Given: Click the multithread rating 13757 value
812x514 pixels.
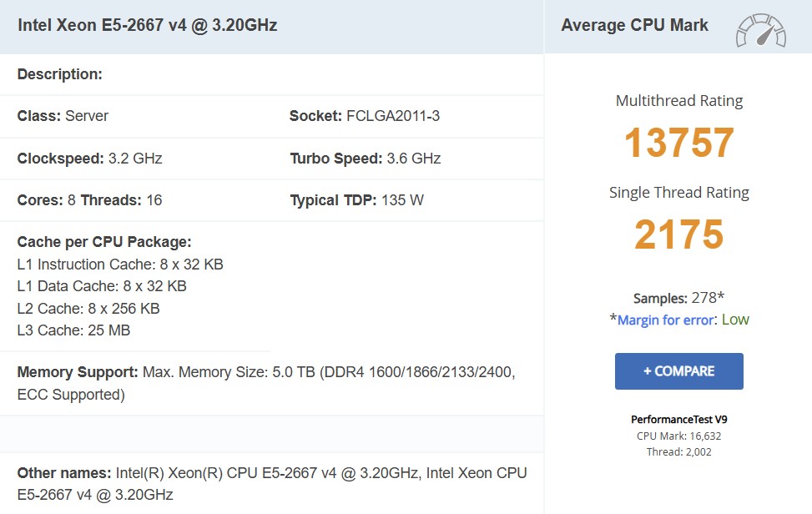Looking at the screenshot, I should click(679, 143).
